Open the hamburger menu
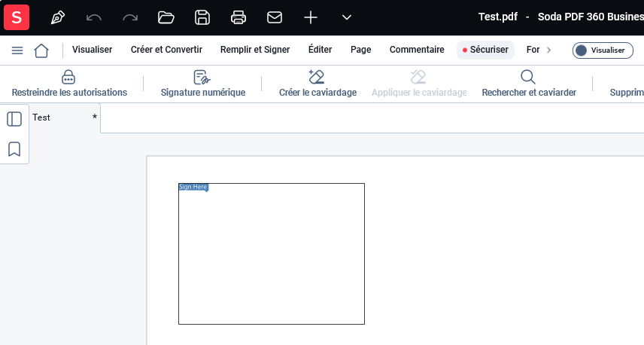Image resolution: width=644 pixels, height=345 pixels. point(17,50)
